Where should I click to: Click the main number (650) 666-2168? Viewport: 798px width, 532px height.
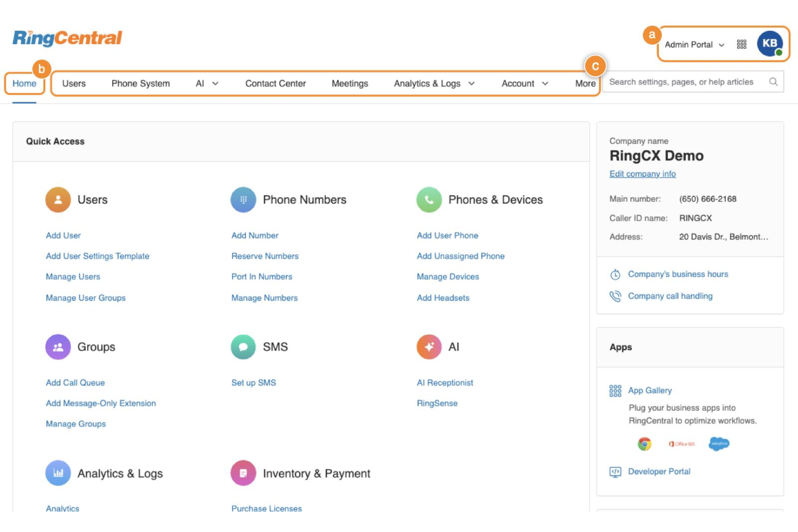pyautogui.click(x=707, y=199)
